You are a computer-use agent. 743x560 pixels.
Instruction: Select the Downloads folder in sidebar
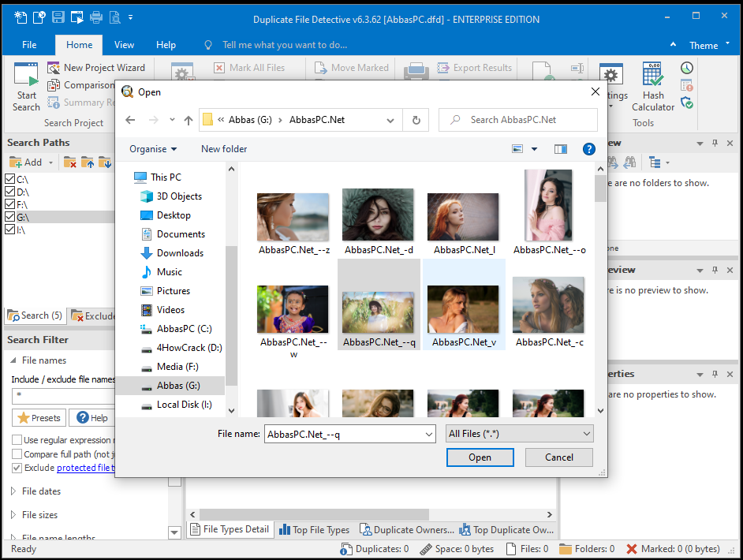tap(180, 253)
